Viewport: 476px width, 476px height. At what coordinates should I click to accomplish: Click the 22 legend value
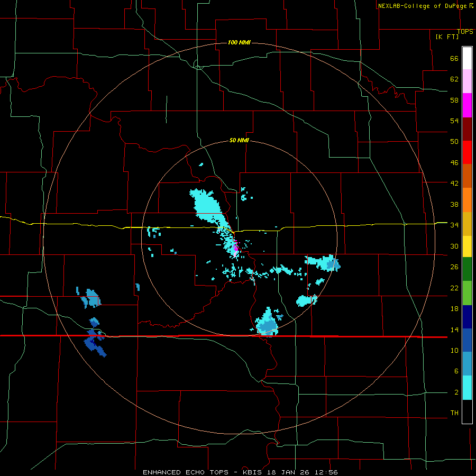tap(454, 288)
